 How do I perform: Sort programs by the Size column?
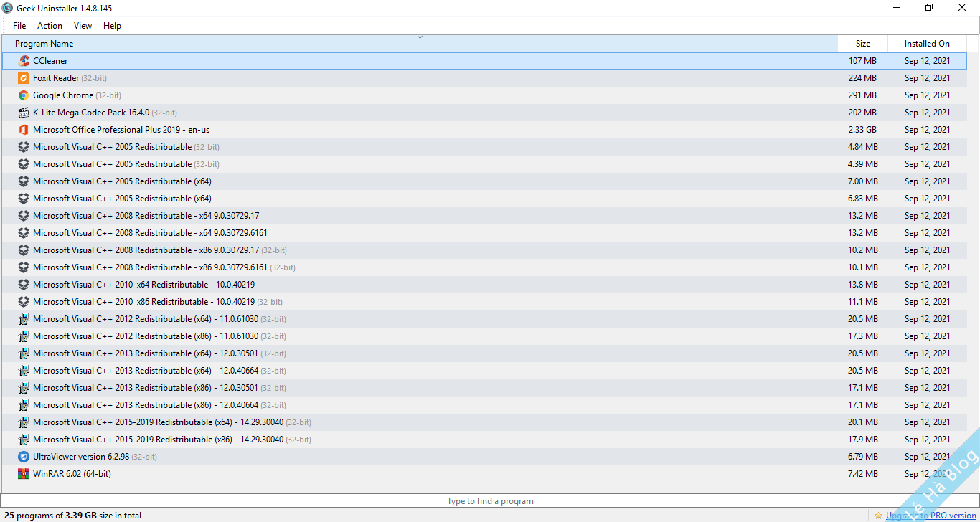pos(862,43)
